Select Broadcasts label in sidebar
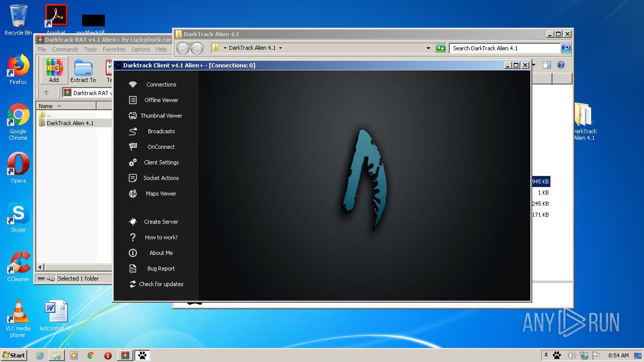The image size is (644, 362). (x=161, y=131)
